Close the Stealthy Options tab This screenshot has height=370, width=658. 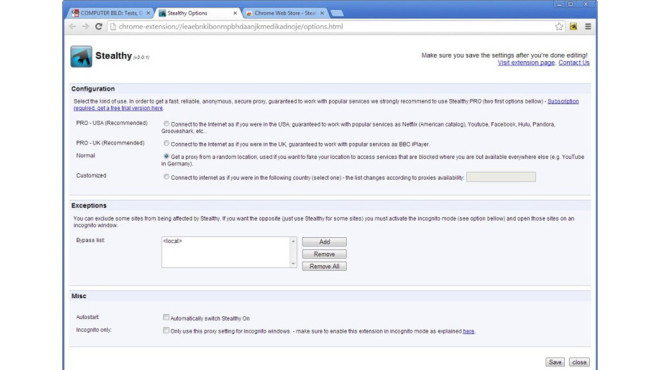pyautogui.click(x=235, y=13)
